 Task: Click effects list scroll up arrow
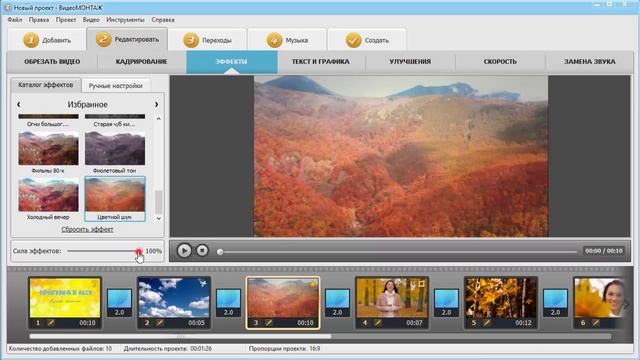[x=159, y=119]
